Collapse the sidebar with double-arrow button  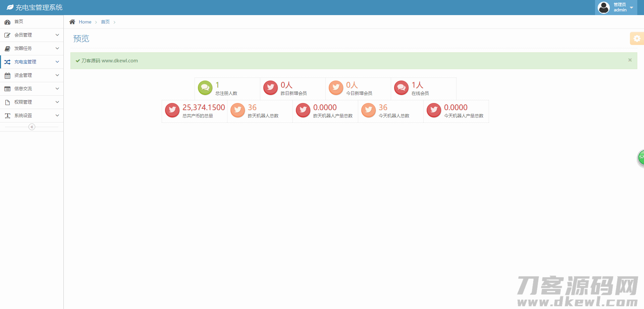32,127
